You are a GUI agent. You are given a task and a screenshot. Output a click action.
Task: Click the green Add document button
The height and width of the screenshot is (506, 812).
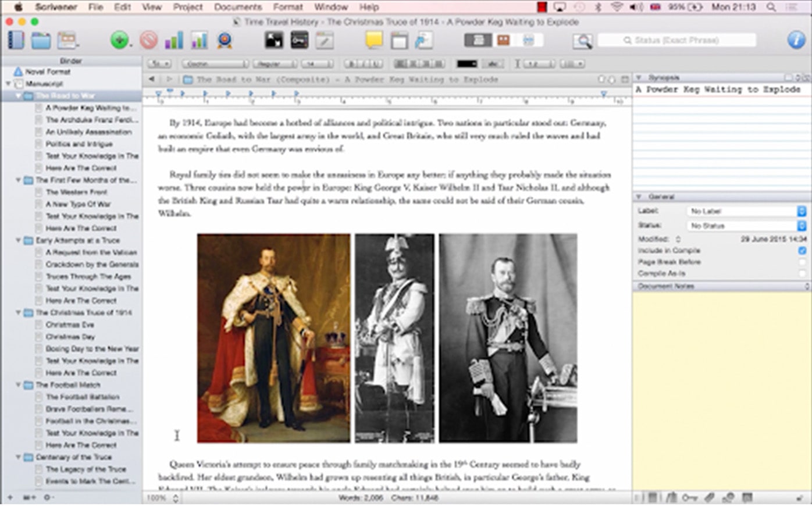tap(119, 41)
